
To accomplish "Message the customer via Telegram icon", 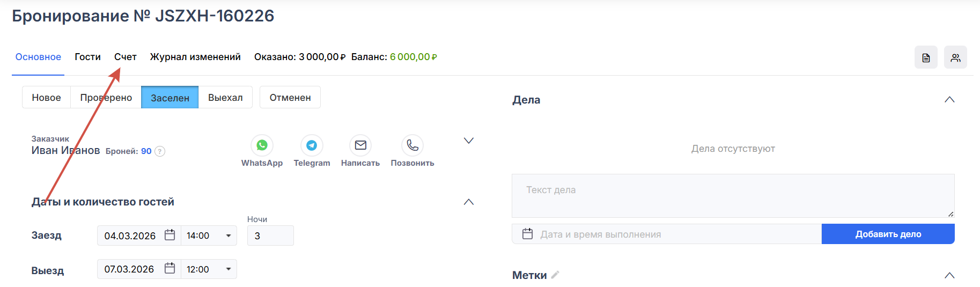I will [x=312, y=145].
